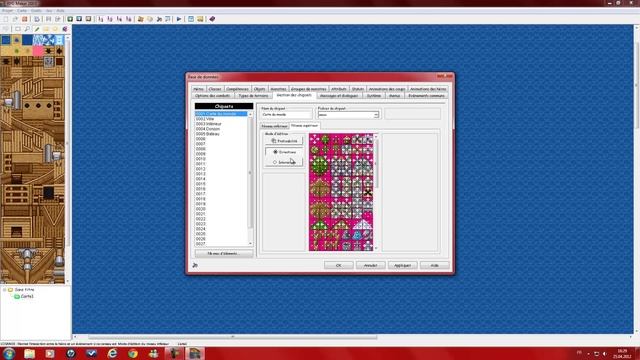This screenshot has height=360, width=640.
Task: Open the Database from the toolbar icon
Action: pyautogui.click(x=141, y=19)
